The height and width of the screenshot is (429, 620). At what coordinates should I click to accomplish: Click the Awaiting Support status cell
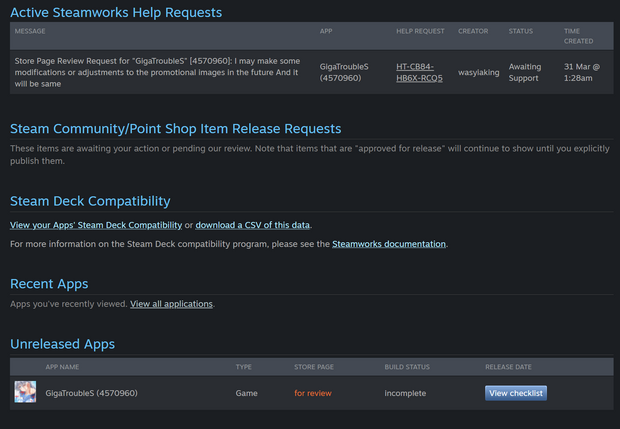525,71
